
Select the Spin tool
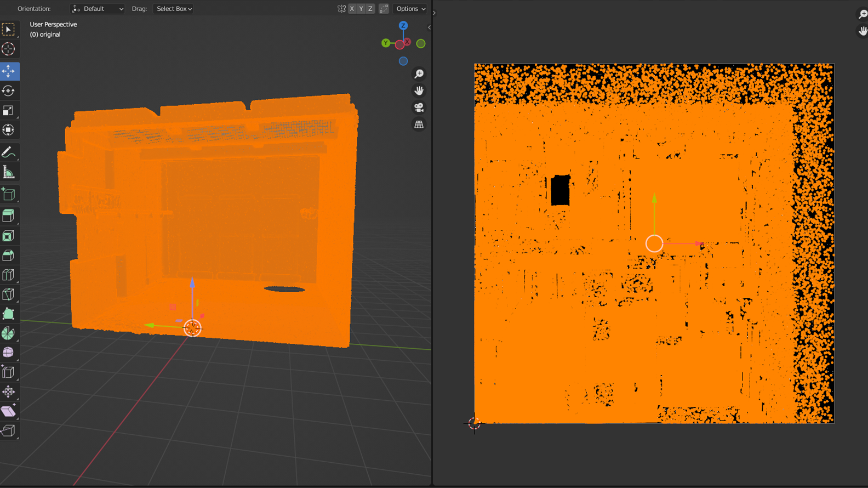[8, 333]
